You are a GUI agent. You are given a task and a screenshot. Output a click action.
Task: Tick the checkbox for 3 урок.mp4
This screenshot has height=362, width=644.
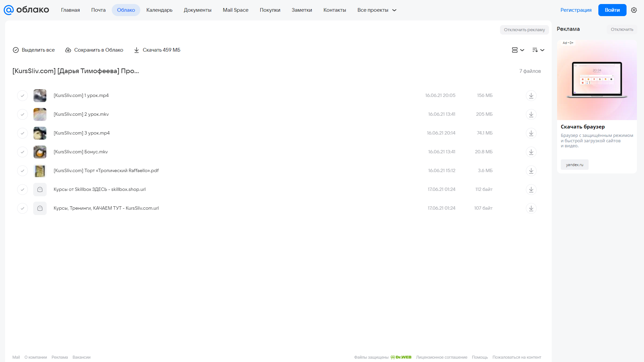tap(22, 133)
